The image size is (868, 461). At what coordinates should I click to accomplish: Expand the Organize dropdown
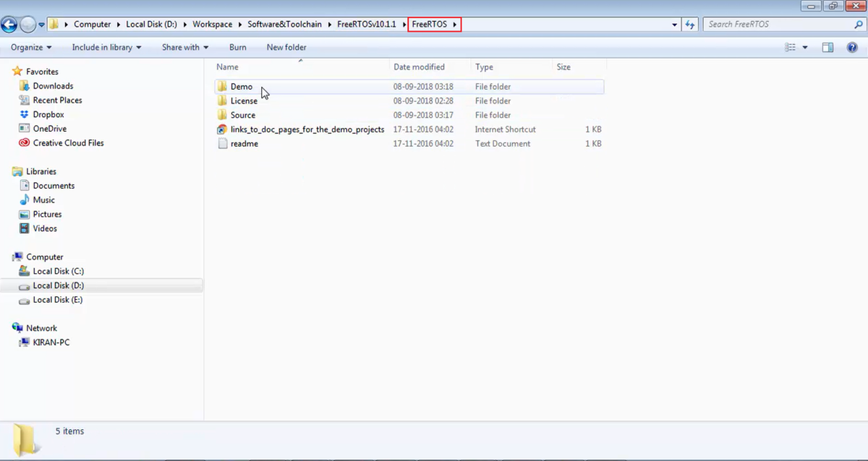click(30, 47)
